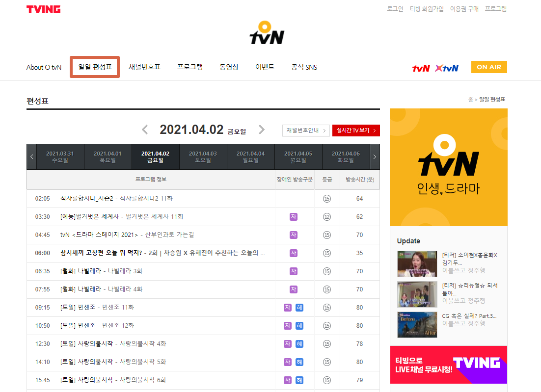Viewport: 541px width, 392px height.
Task: Click 해 badge in 15:45 사랑의불시착 row
Action: click(299, 380)
